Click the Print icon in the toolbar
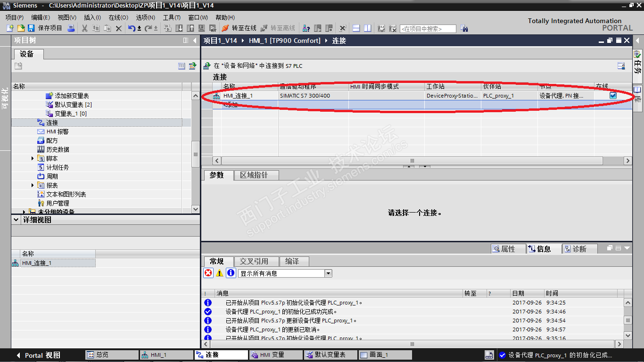Image resolution: width=644 pixels, height=362 pixels. 71,28
